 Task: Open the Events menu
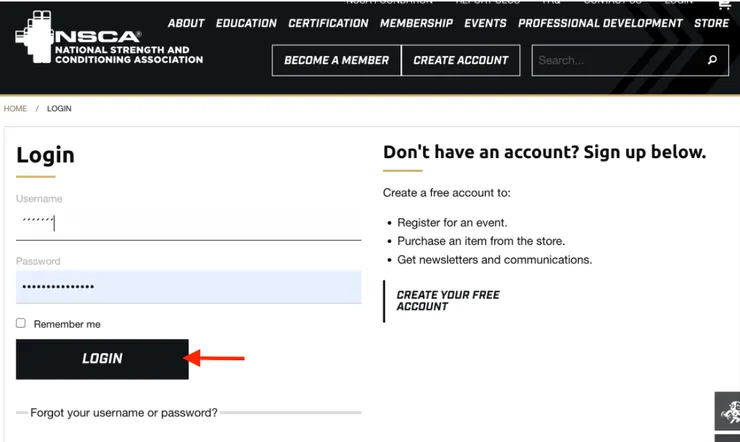[485, 23]
